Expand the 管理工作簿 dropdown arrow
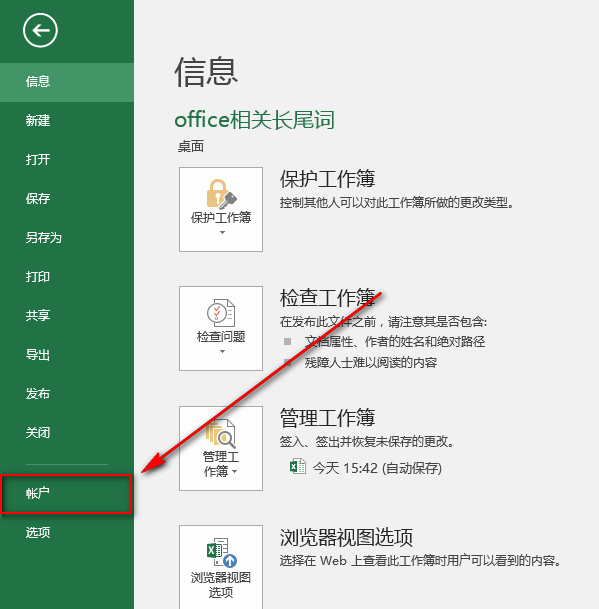This screenshot has height=609, width=599. click(x=235, y=472)
